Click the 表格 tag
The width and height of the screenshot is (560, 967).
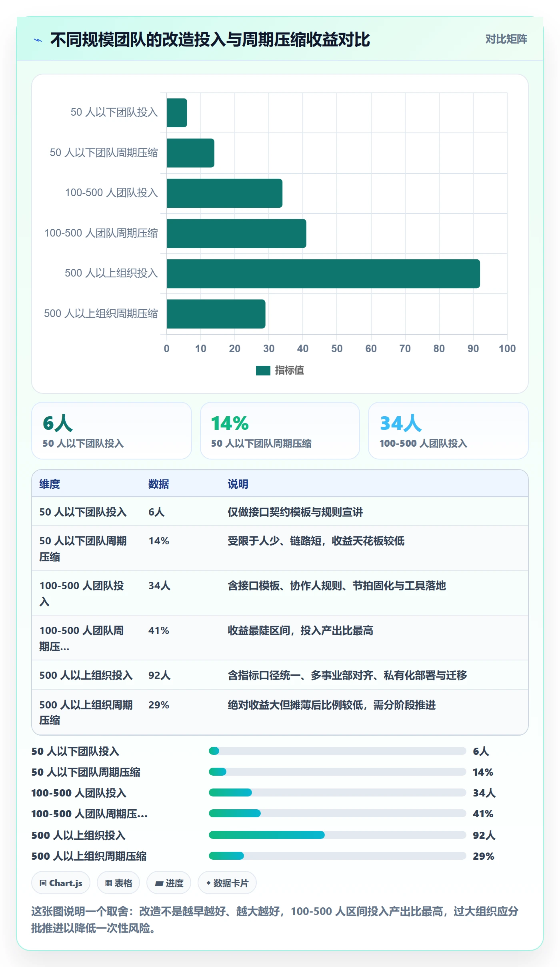click(118, 883)
